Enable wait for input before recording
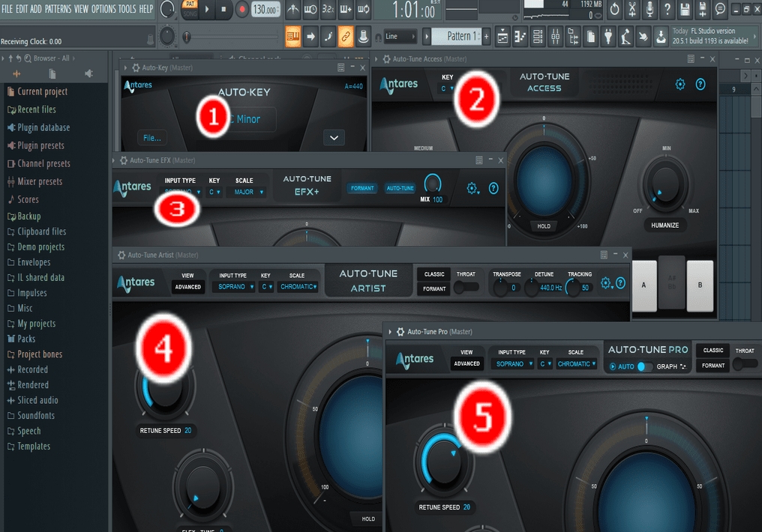The image size is (762, 532). [x=310, y=9]
